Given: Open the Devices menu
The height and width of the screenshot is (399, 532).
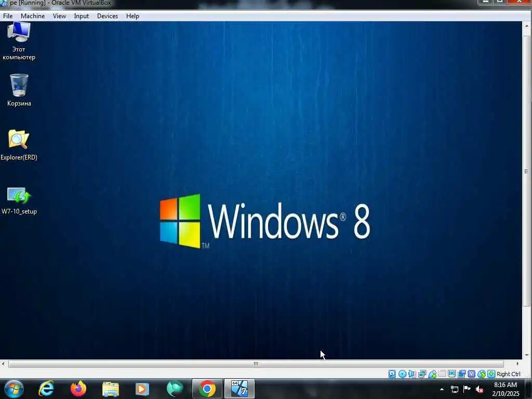Looking at the screenshot, I should point(108,16).
